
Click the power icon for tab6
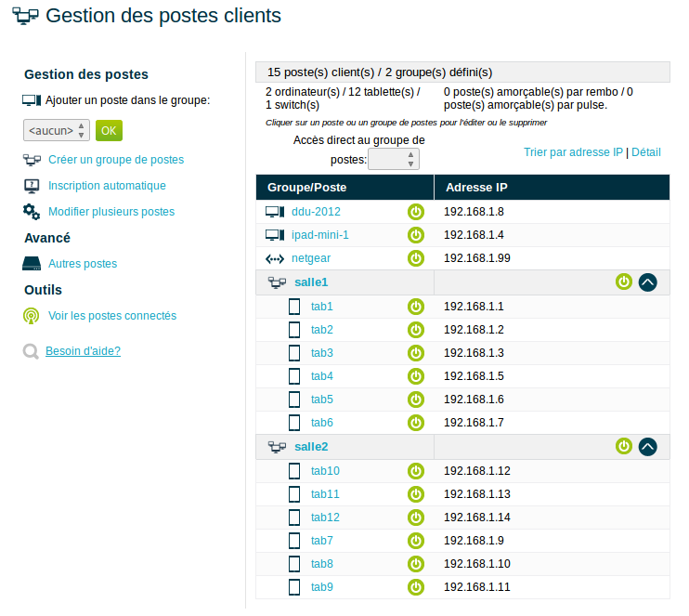click(416, 423)
